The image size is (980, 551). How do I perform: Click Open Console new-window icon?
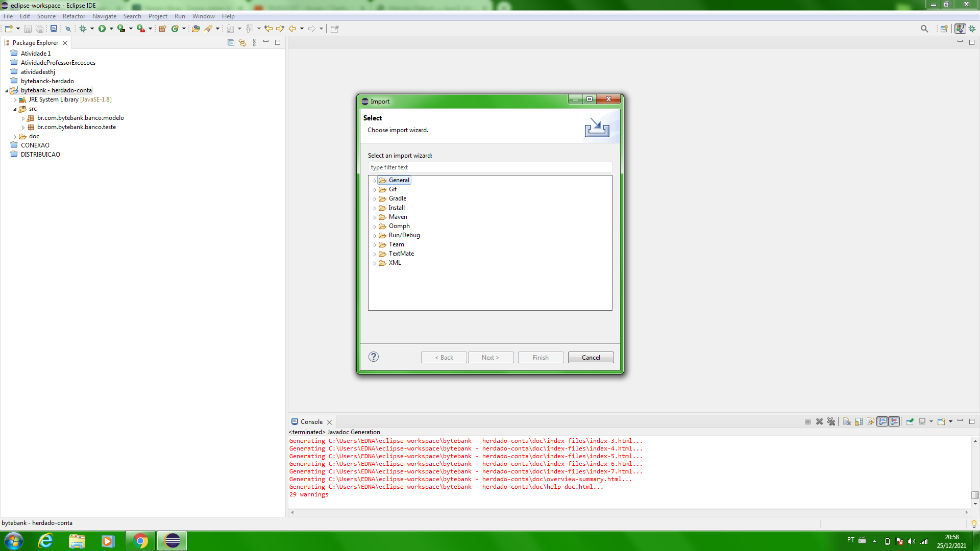pyautogui.click(x=942, y=421)
